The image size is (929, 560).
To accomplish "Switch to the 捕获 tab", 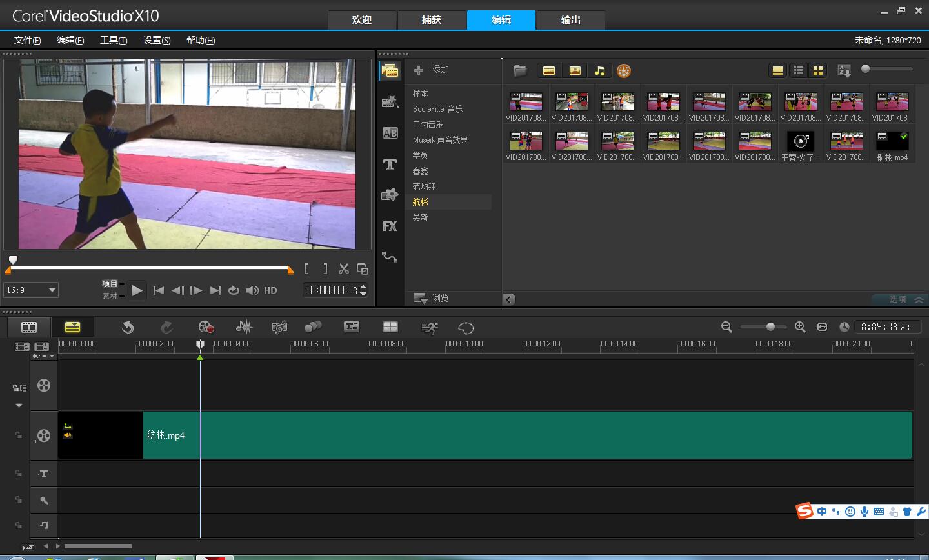I will point(432,20).
